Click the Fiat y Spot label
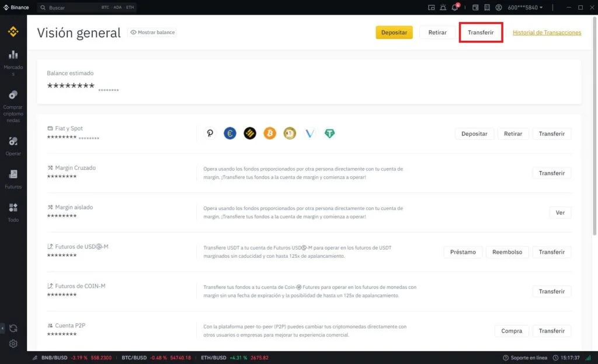Screen dimensions: 598x364 tap(69, 128)
